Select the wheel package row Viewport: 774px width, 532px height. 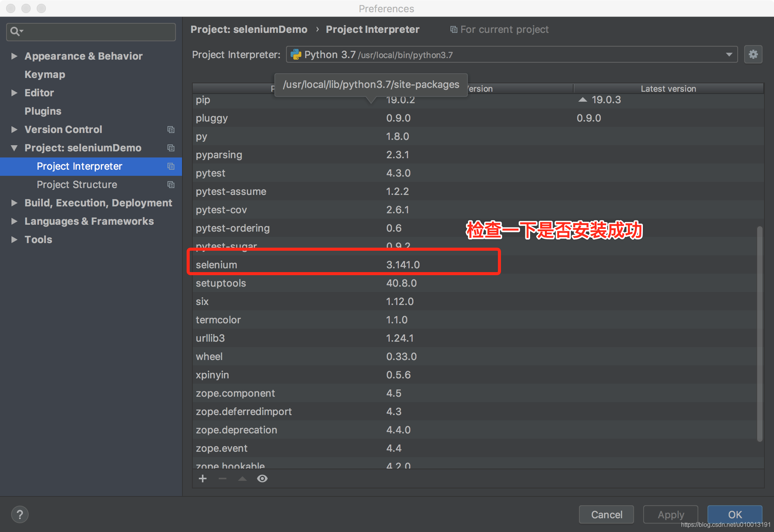[x=478, y=357]
